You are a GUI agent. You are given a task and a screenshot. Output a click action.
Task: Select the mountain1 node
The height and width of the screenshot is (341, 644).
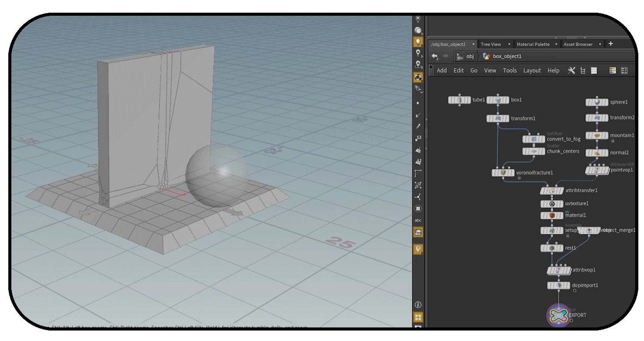[597, 136]
